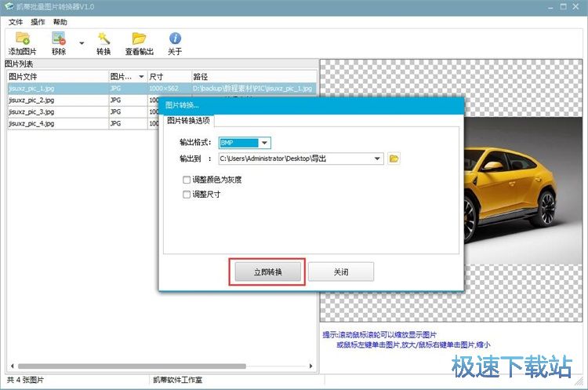588x390 pixels.
Task: Click the 图片文件 column header
Action: tap(58, 77)
